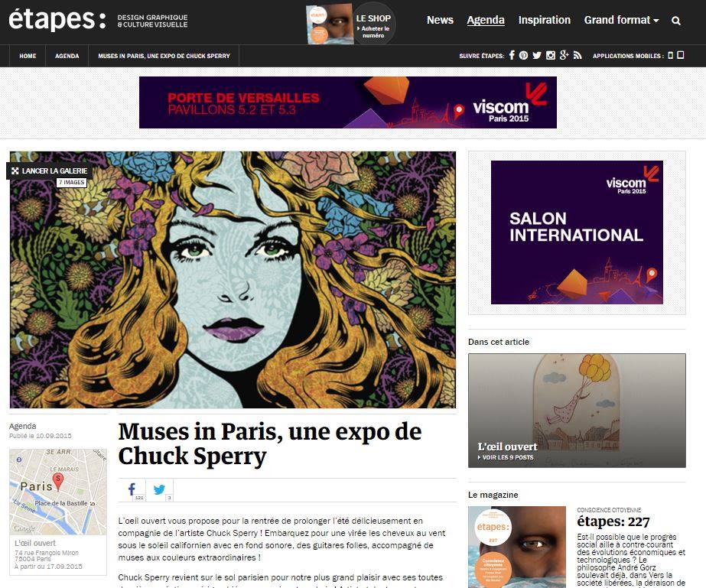Launch gallery with Lancer la galerie button
This screenshot has width=706, height=588.
click(49, 171)
